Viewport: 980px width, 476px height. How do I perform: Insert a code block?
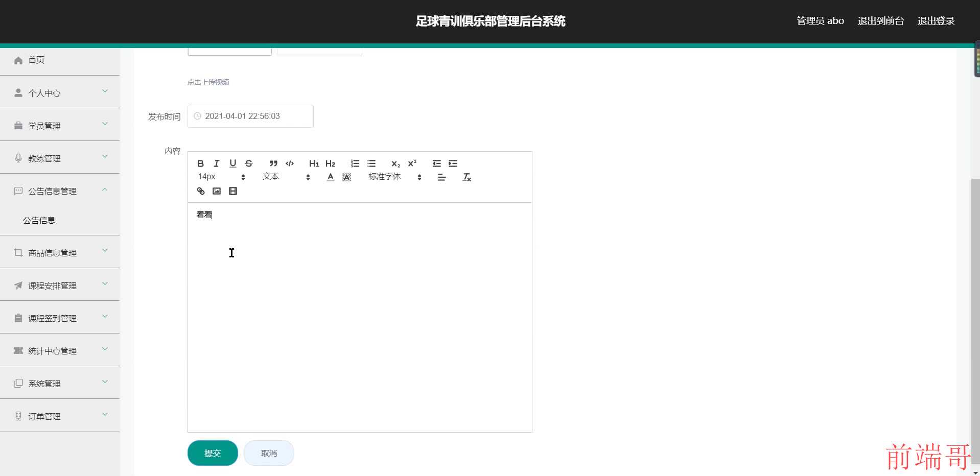coord(290,163)
